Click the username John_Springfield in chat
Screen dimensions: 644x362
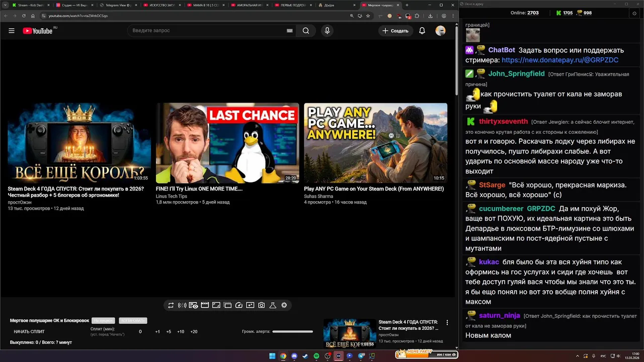516,73
